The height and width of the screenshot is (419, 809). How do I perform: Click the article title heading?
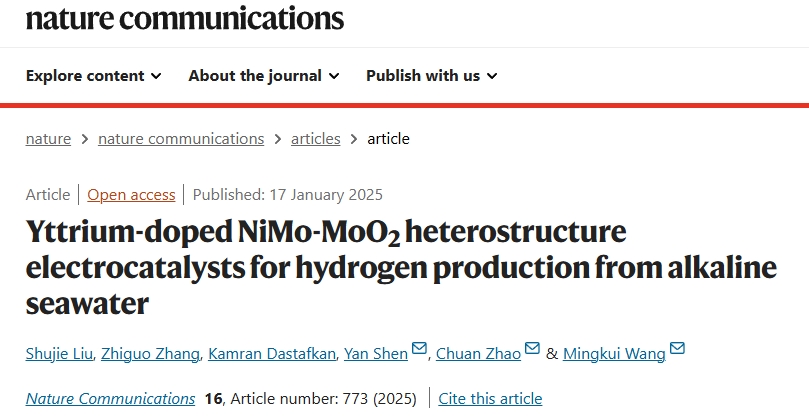[x=401, y=267]
